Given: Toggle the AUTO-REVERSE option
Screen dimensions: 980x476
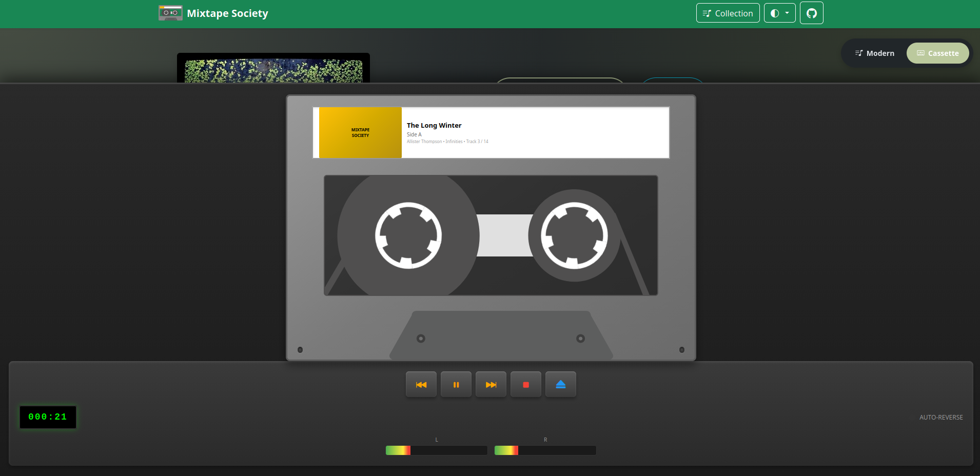Looking at the screenshot, I should (940, 418).
